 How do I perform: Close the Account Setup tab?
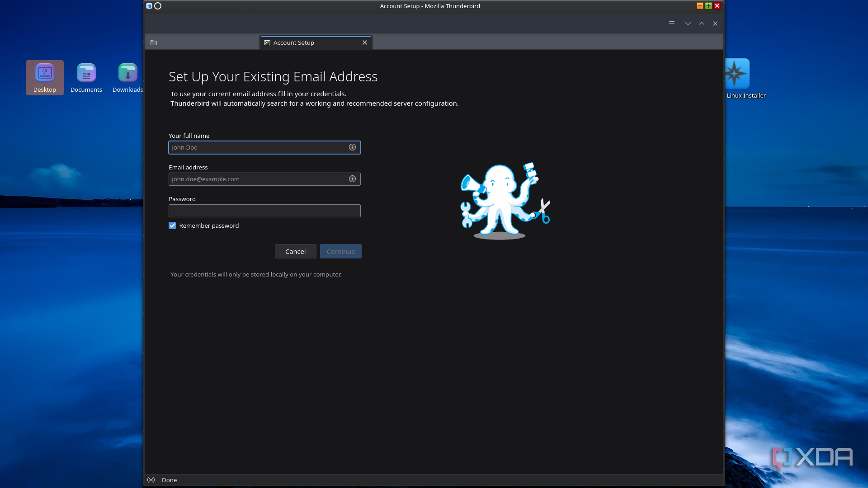365,42
